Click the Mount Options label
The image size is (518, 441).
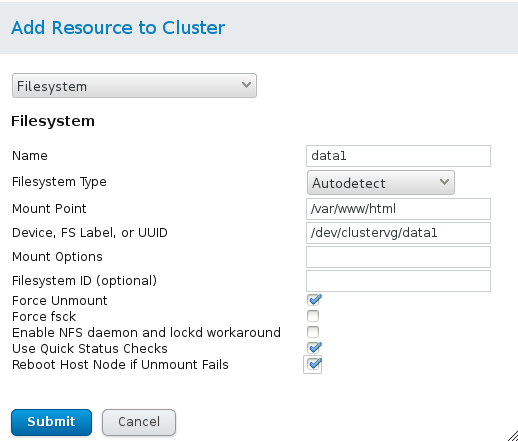coord(57,257)
